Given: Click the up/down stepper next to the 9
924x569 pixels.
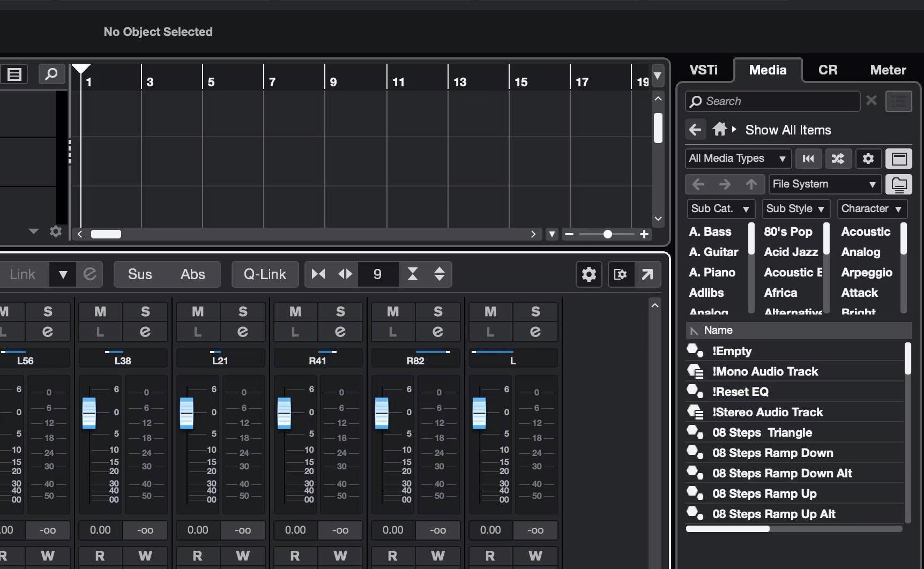Looking at the screenshot, I should 439,274.
